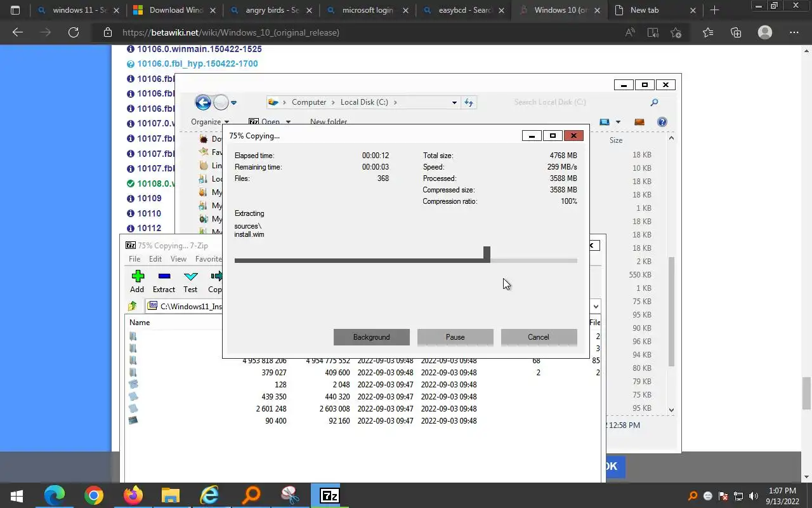Open a new browser tab with plus

coord(714,10)
